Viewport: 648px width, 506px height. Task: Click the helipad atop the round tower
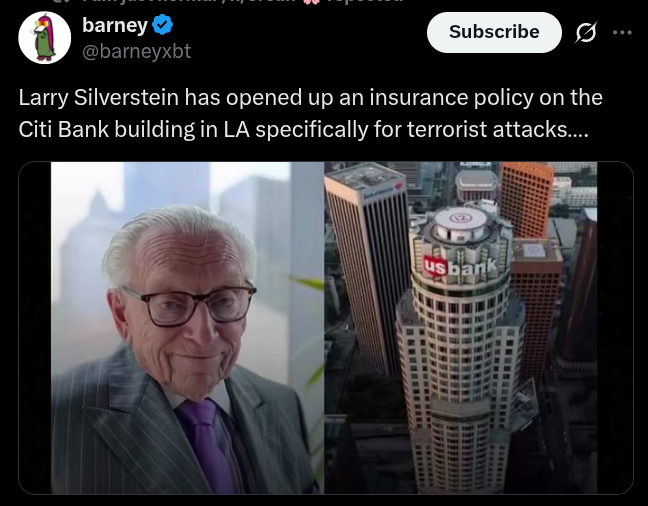(x=460, y=219)
